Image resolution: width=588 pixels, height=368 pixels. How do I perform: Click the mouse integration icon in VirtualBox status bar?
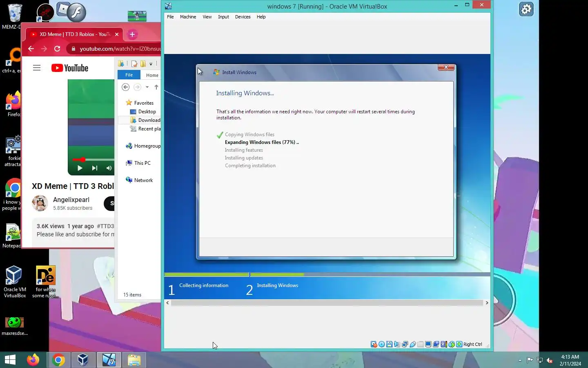pyautogui.click(x=452, y=344)
